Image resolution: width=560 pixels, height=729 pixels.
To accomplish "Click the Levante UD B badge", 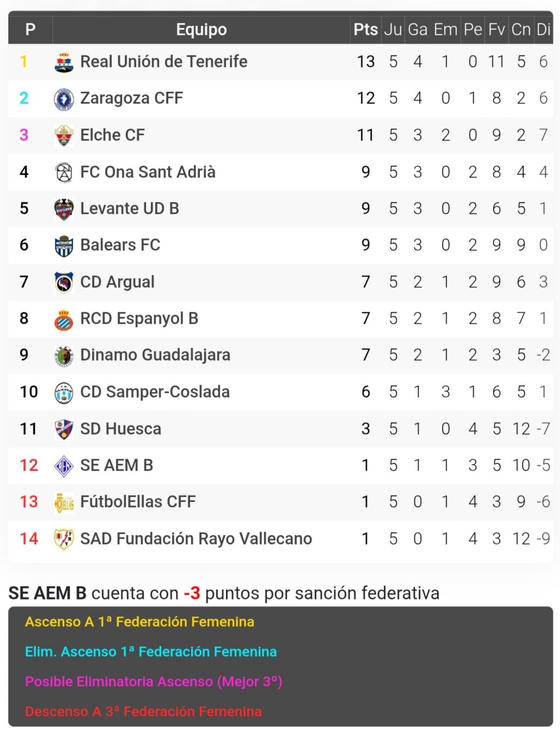I will point(64,209).
